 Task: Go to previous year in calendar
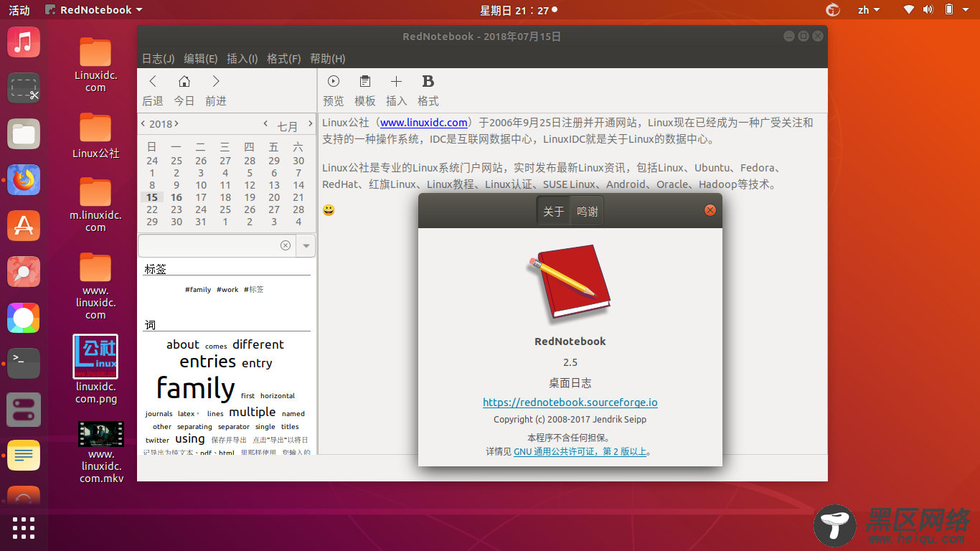[143, 123]
